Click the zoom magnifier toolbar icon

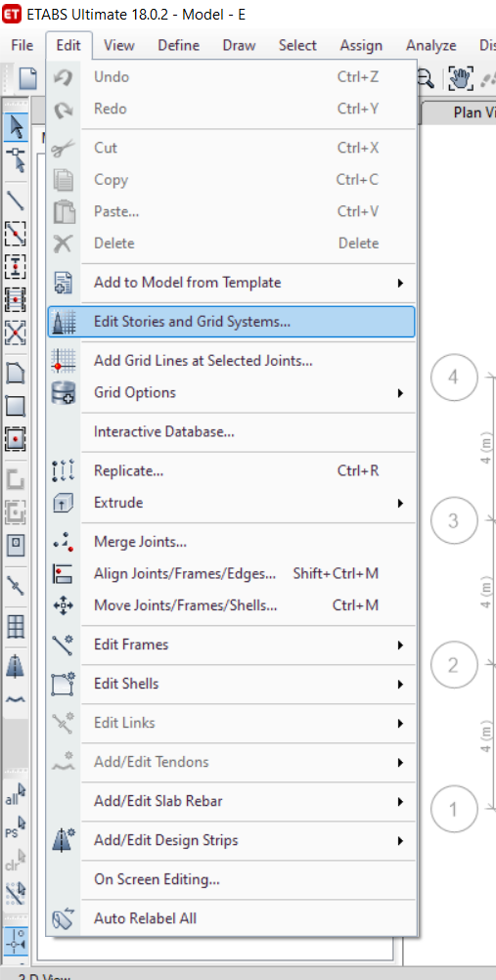(426, 79)
